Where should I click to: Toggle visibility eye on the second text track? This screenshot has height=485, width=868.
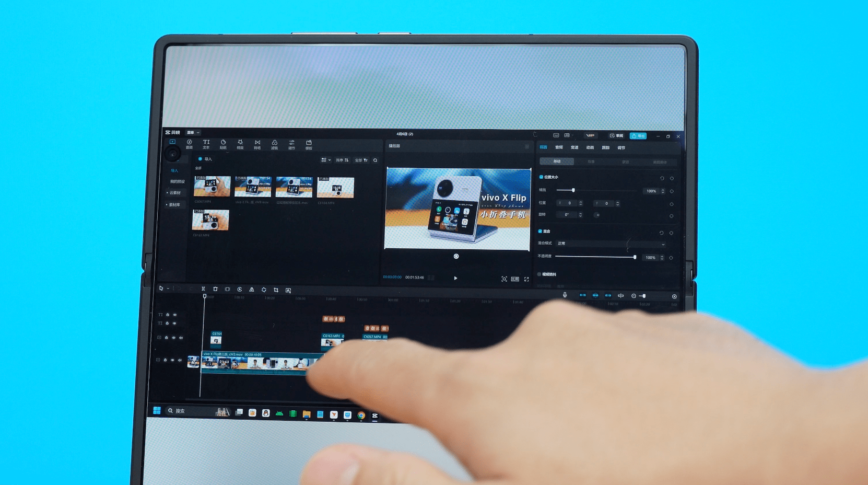click(x=175, y=324)
